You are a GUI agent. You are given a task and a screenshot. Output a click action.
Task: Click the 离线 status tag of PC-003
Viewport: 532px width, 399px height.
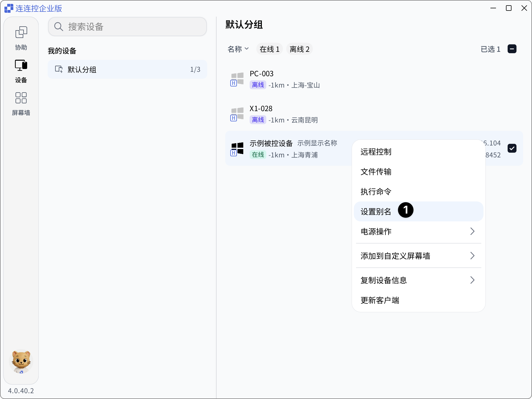coord(258,85)
